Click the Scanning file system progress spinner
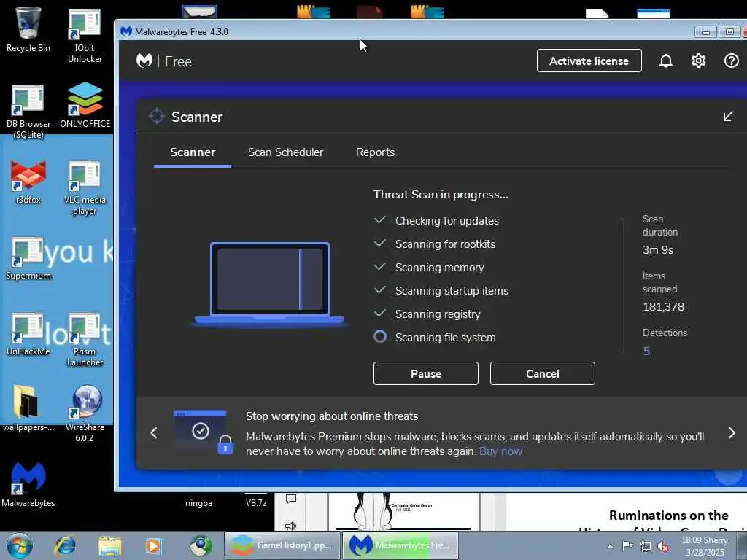Screen dimensions: 747x560 [x=380, y=337]
